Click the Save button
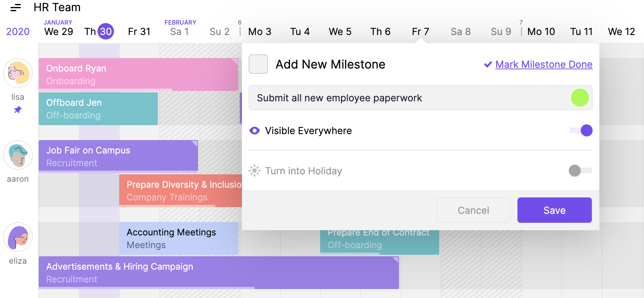 coord(554,210)
